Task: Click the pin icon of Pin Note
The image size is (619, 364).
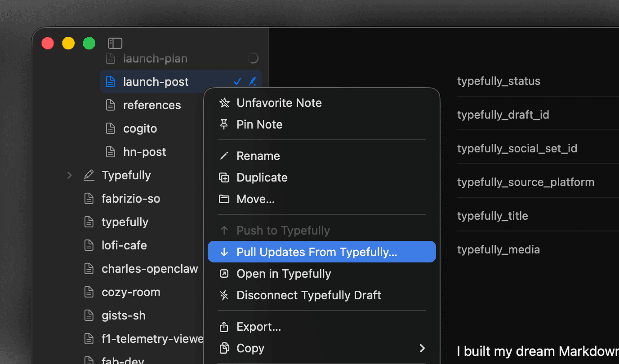Action: click(224, 124)
